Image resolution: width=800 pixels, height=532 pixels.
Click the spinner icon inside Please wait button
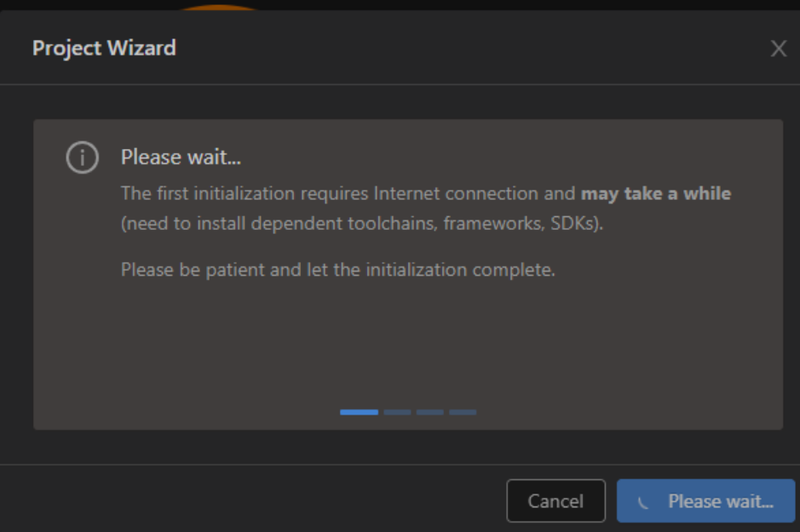(x=643, y=502)
